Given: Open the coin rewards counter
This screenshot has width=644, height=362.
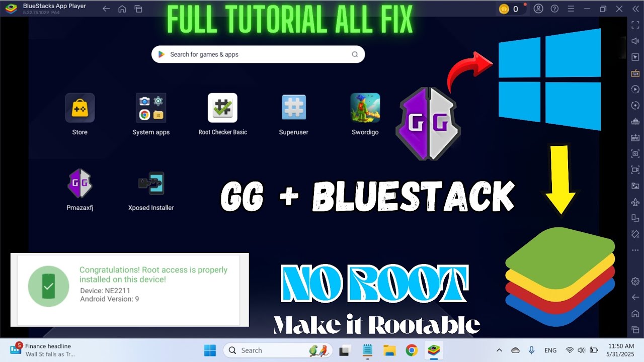Looking at the screenshot, I should [x=512, y=9].
